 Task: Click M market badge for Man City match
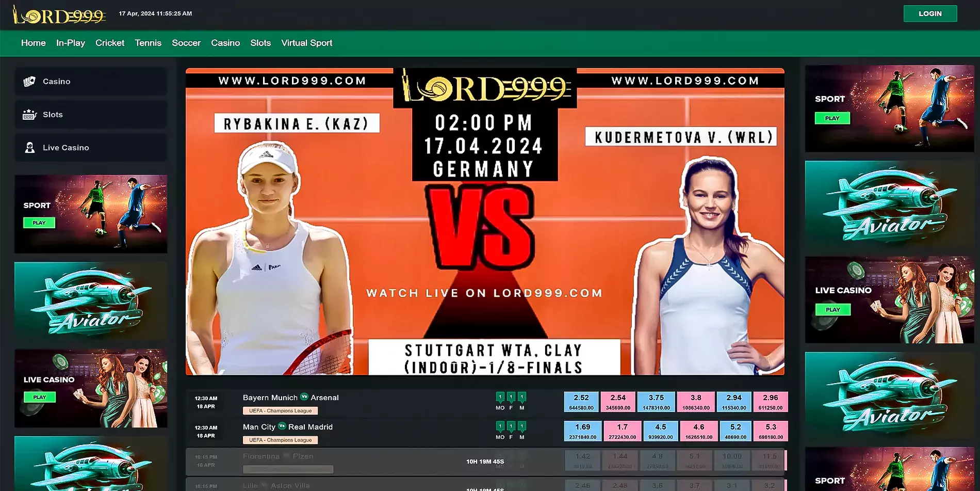pyautogui.click(x=522, y=427)
